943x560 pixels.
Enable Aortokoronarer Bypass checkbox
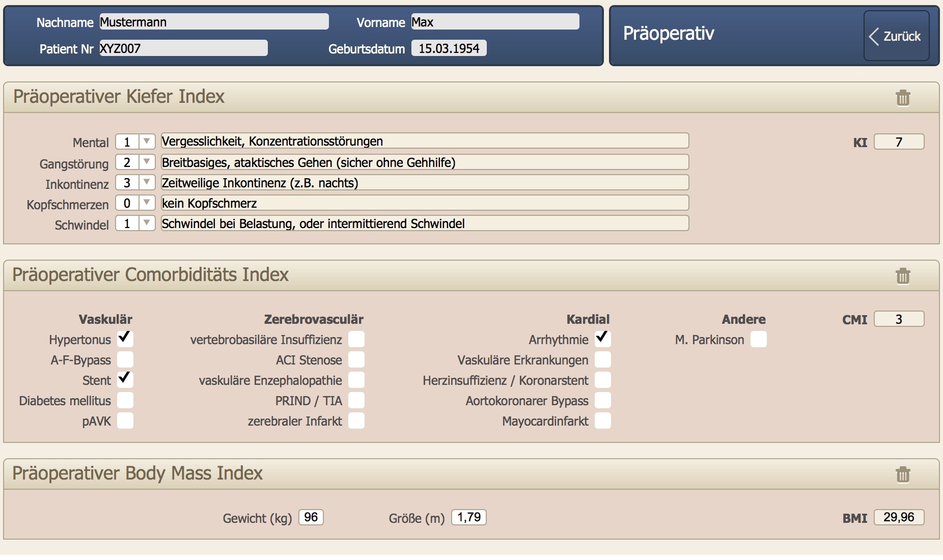pos(603,400)
